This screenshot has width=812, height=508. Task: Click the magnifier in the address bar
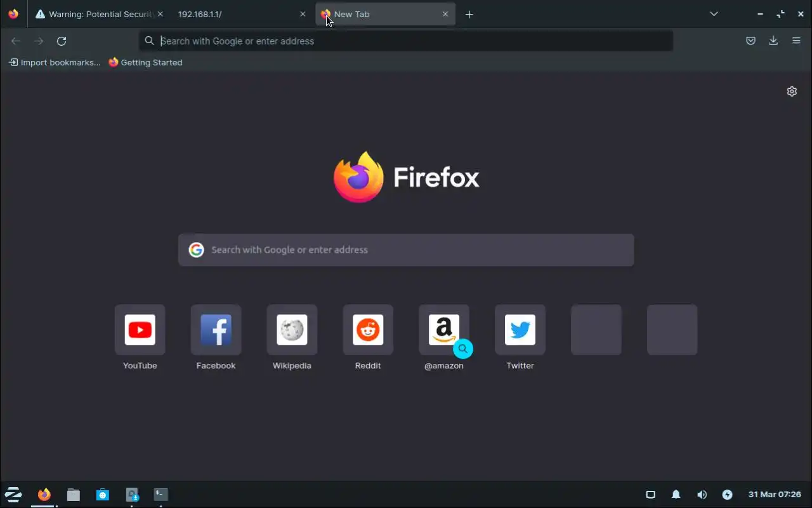pos(149,41)
